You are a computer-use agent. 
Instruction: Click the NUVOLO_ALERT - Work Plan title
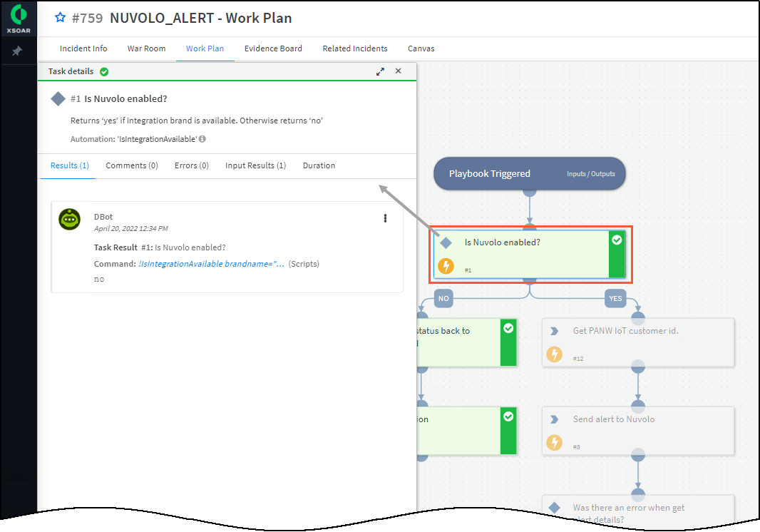[x=200, y=18]
